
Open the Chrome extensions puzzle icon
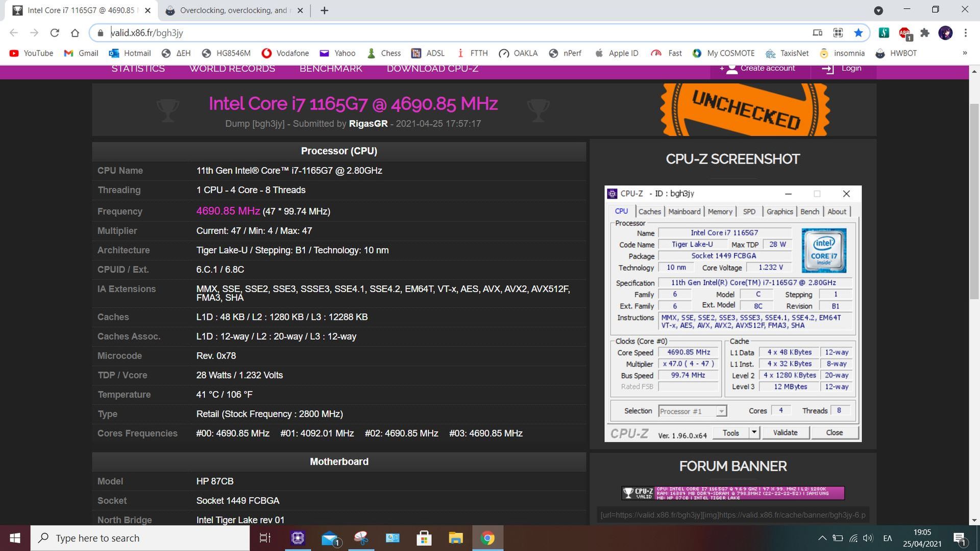point(925,33)
